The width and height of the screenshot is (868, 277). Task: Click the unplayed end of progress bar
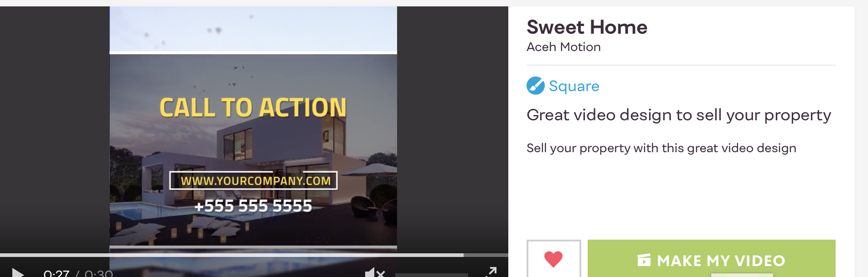point(486,255)
